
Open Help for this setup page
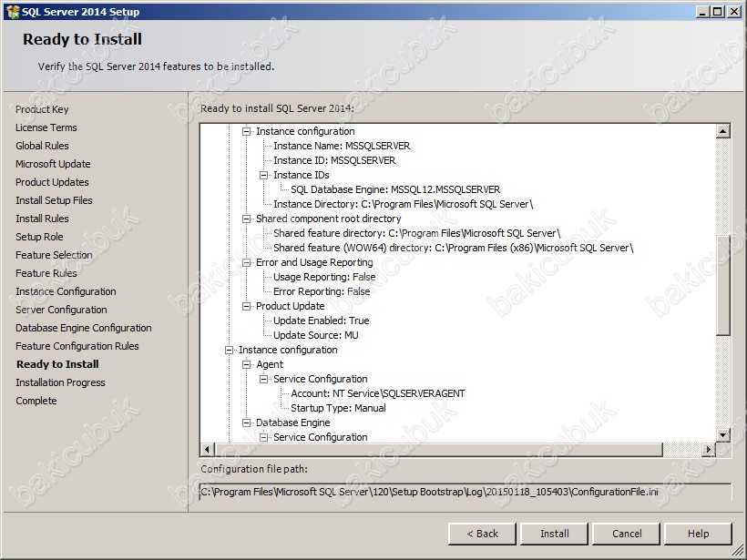pyautogui.click(x=698, y=534)
